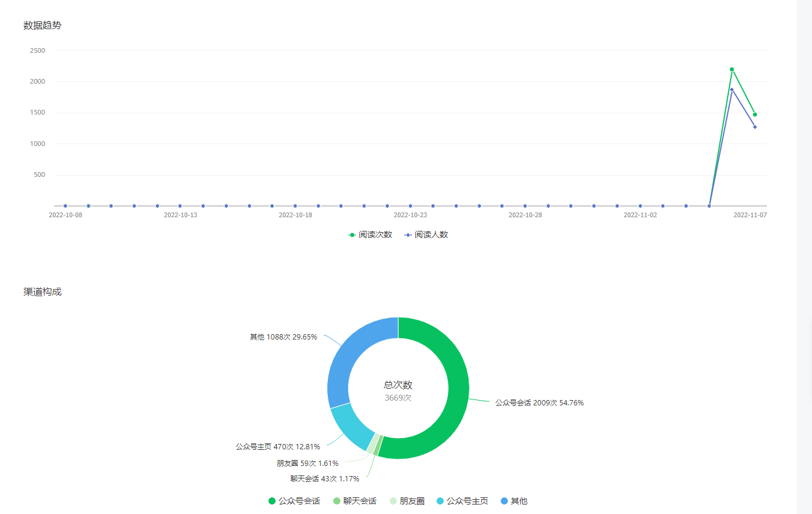
Task: Click the 总次数 center label
Action: 398,385
